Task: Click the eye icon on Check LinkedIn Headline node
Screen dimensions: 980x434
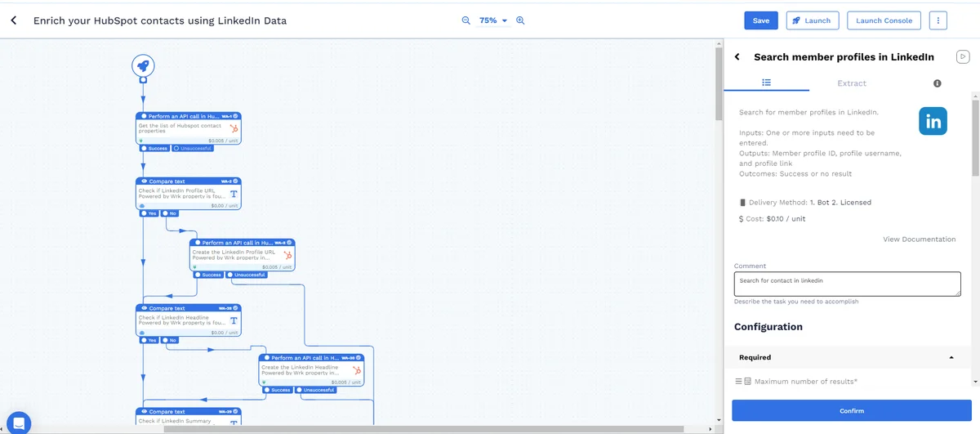Action: (145, 308)
